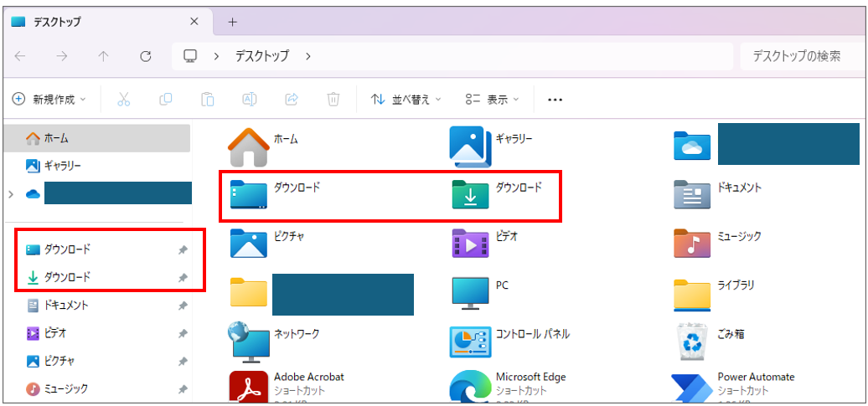Select the ホーム house icon in file pane
The image size is (868, 406).
(x=249, y=147)
